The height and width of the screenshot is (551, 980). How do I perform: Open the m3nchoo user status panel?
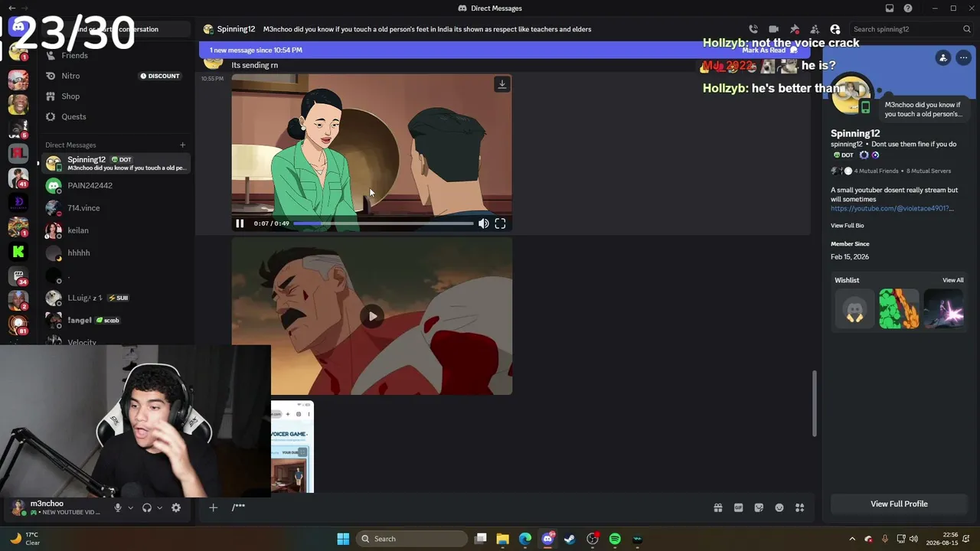click(x=57, y=507)
